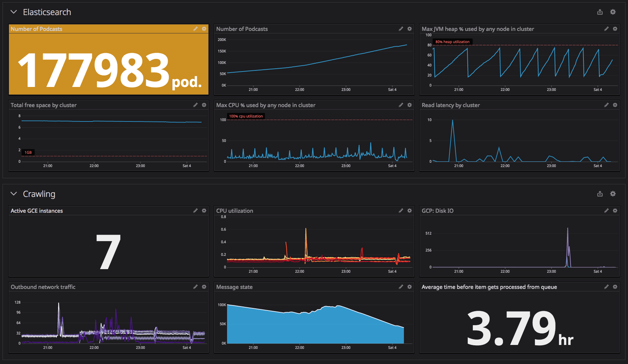Click the Total free space by cluster title
The width and height of the screenshot is (628, 364).
pos(43,105)
